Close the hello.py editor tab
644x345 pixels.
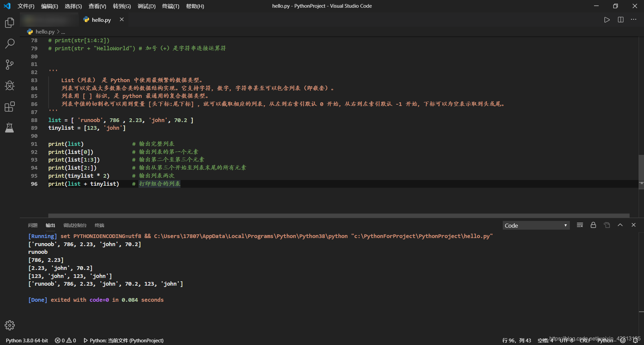pyautogui.click(x=122, y=19)
